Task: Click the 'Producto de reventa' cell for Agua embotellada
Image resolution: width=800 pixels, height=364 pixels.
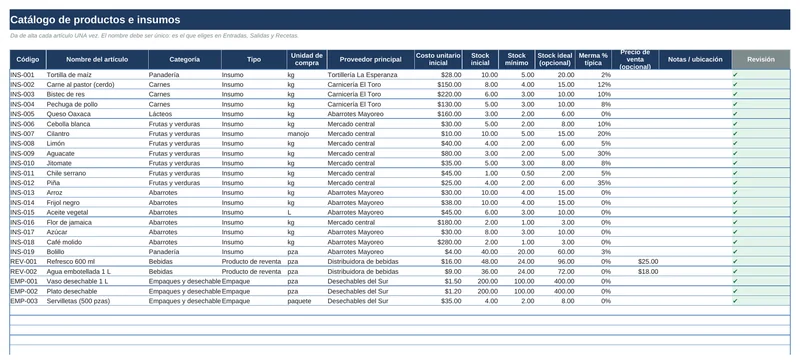Action: click(x=254, y=272)
